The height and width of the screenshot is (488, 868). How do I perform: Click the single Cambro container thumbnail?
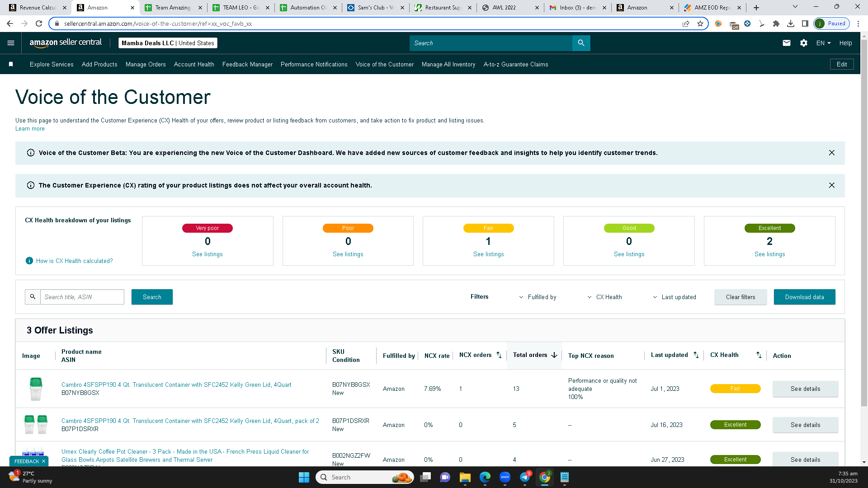tap(36, 389)
